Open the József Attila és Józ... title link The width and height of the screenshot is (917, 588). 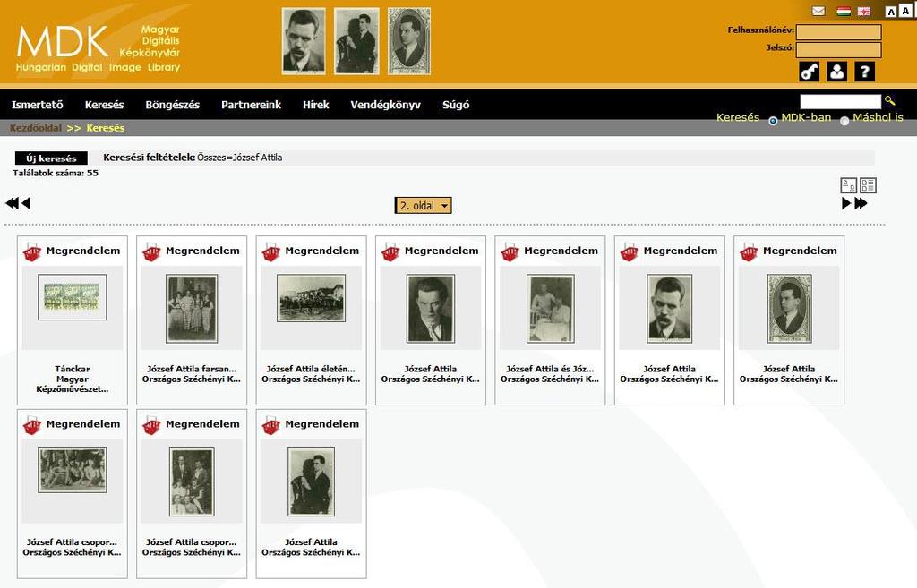tap(550, 369)
